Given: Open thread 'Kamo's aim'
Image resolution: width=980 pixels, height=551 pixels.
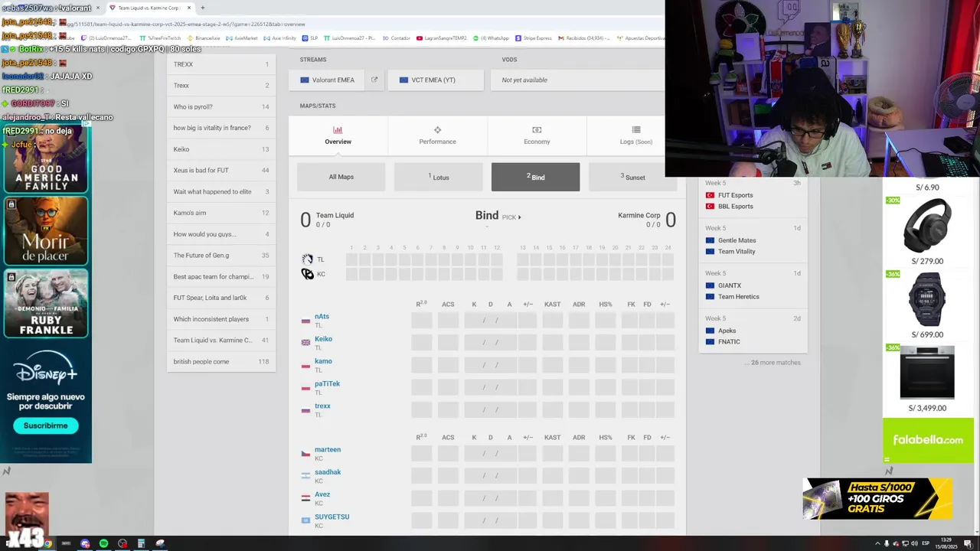Looking at the screenshot, I should pyautogui.click(x=221, y=213).
